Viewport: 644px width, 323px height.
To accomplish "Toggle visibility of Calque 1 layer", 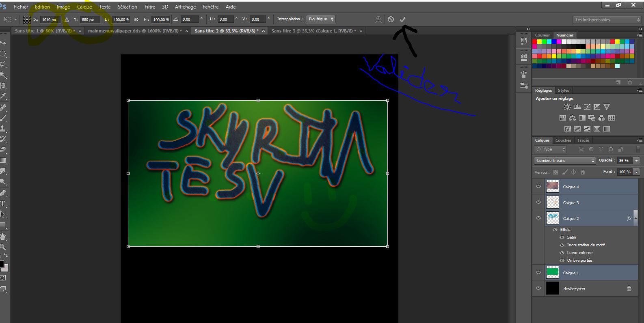I will 538,273.
